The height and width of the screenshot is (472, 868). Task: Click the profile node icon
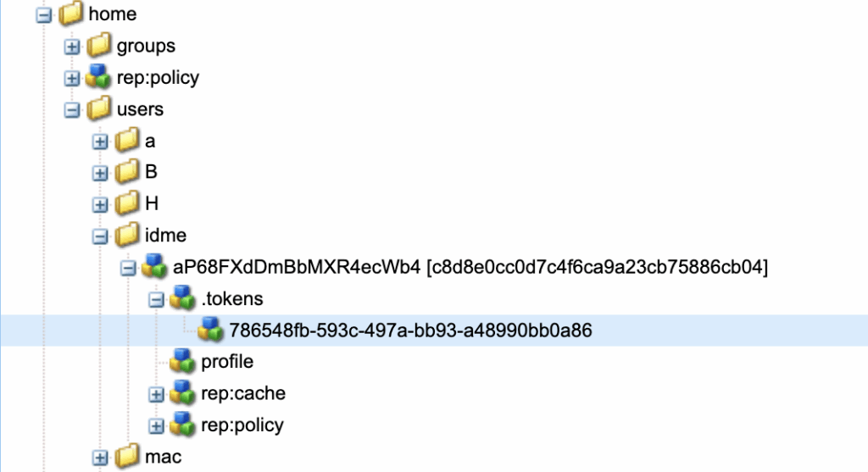click(x=183, y=362)
